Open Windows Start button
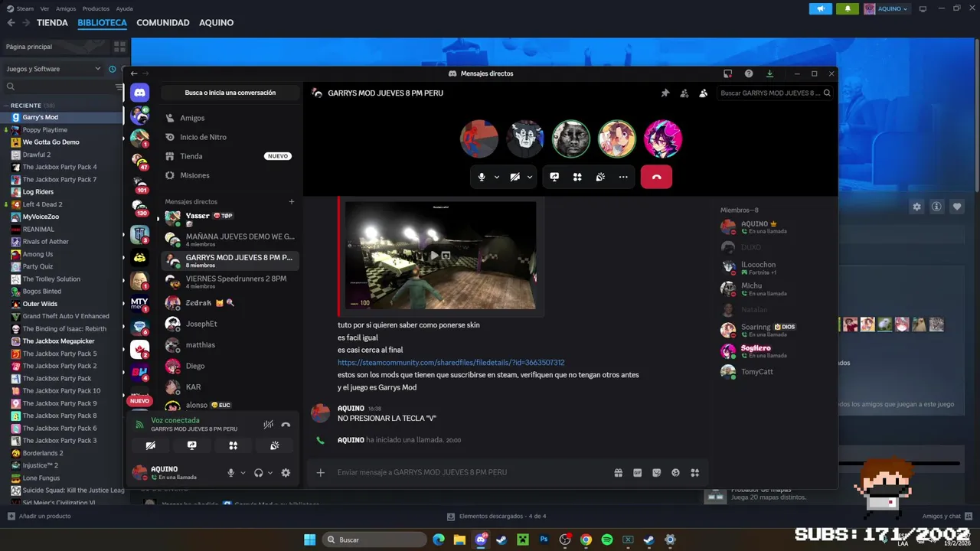The width and height of the screenshot is (980, 551). (309, 540)
